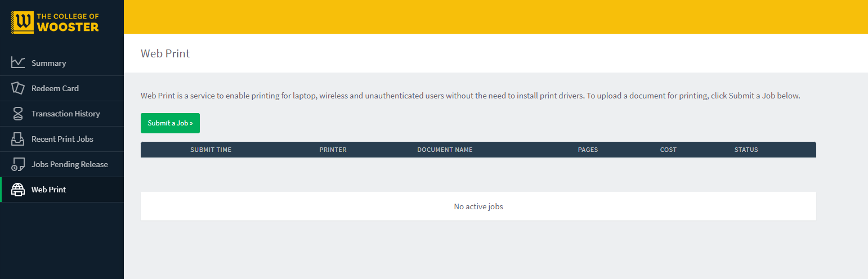
Task: Click the College of Wooster logo
Action: click(x=55, y=22)
